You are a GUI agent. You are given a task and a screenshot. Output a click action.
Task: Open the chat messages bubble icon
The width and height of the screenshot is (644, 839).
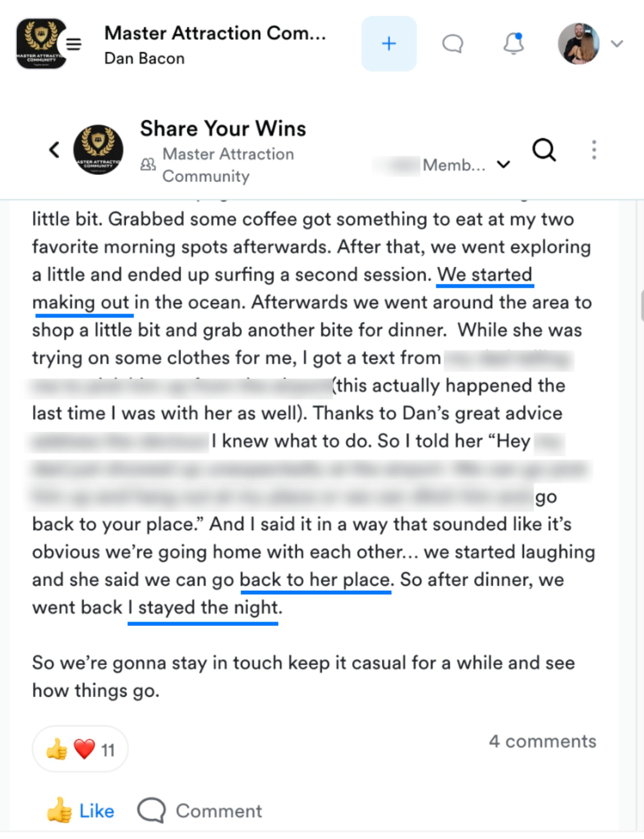(x=452, y=44)
